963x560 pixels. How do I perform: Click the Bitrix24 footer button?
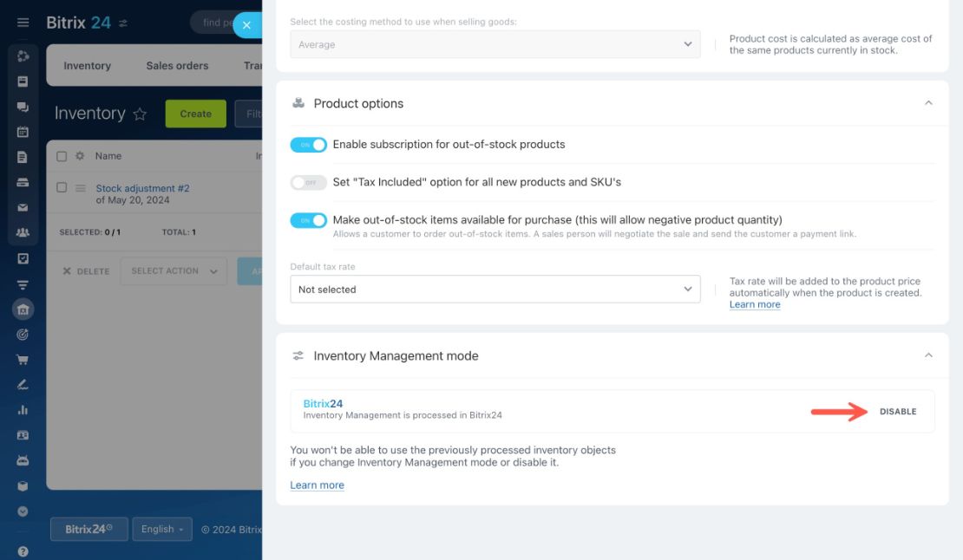click(89, 529)
